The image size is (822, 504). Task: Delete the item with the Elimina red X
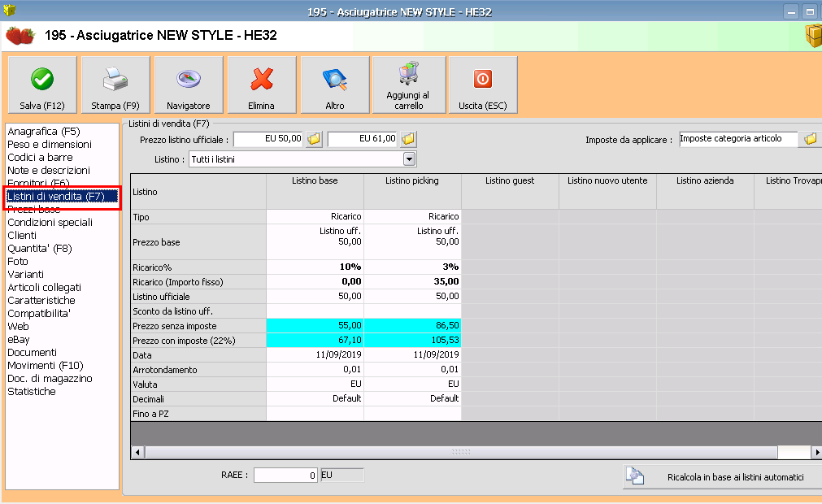262,85
